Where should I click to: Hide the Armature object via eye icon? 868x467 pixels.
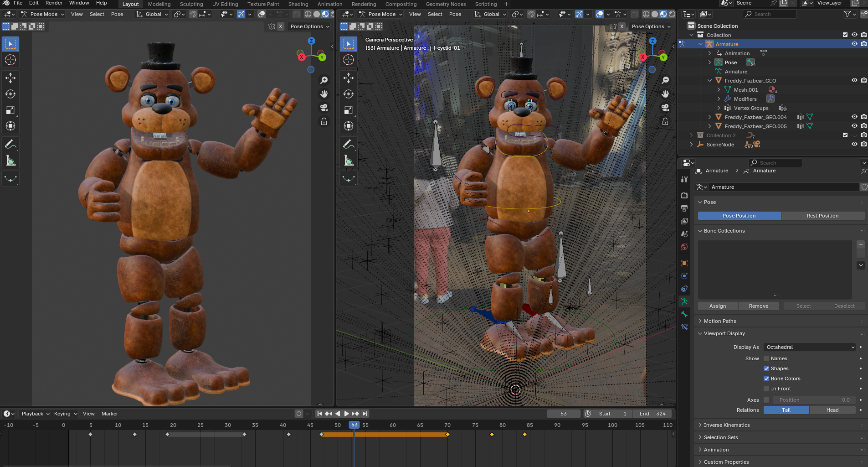pyautogui.click(x=854, y=44)
